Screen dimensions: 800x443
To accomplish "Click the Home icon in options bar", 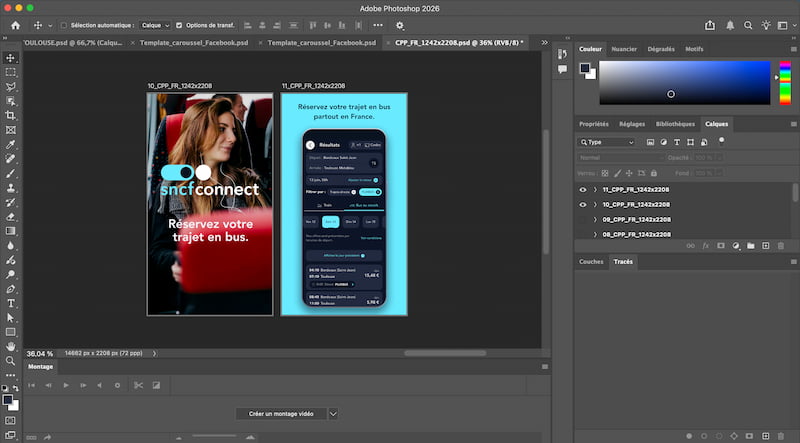I will [15, 25].
